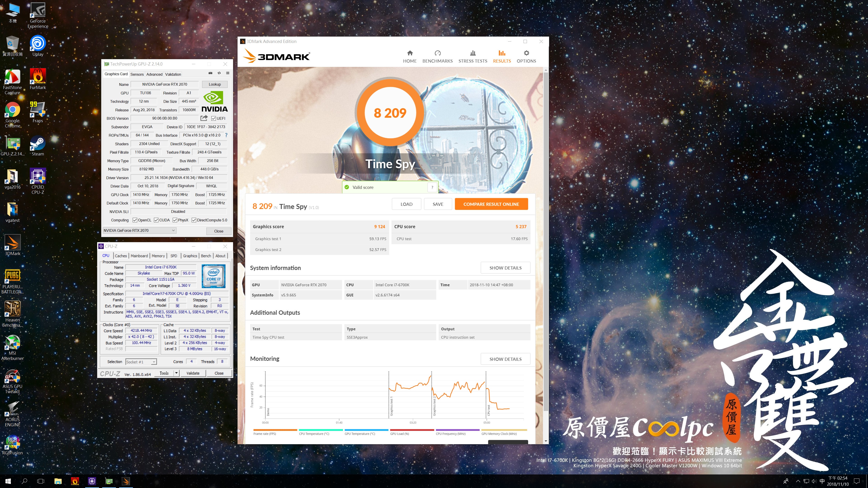Open Windows Start menu
868x488 pixels.
coord(8,481)
